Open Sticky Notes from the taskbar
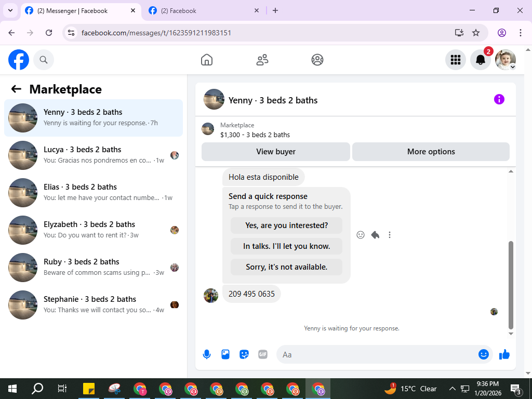532x399 pixels. click(89, 389)
